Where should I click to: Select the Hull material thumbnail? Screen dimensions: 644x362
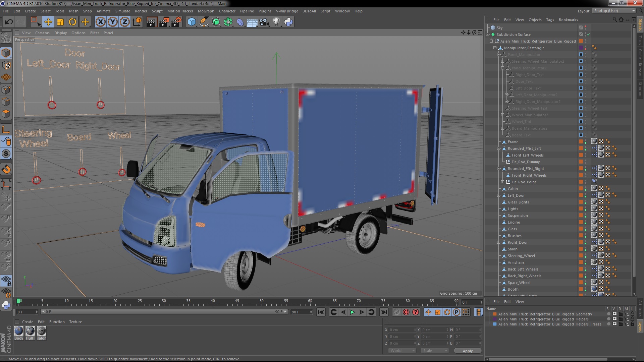(30, 331)
